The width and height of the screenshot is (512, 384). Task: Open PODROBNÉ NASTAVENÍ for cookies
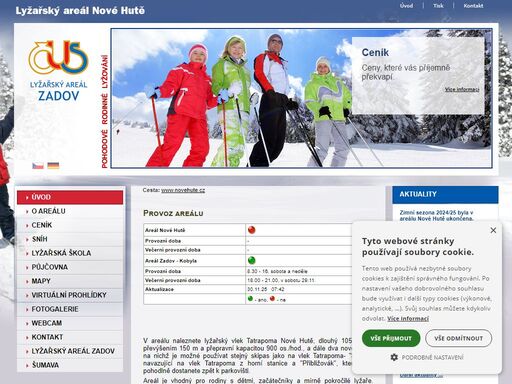(427, 357)
